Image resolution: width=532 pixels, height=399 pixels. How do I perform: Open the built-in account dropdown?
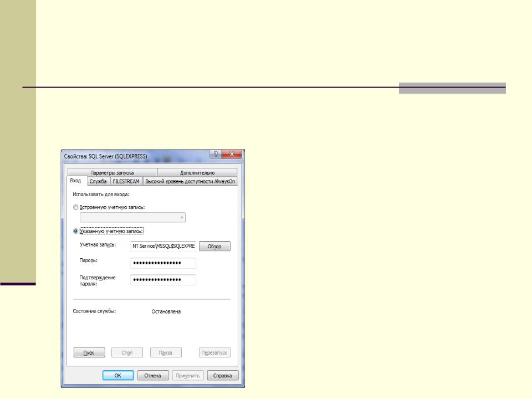coord(132,217)
